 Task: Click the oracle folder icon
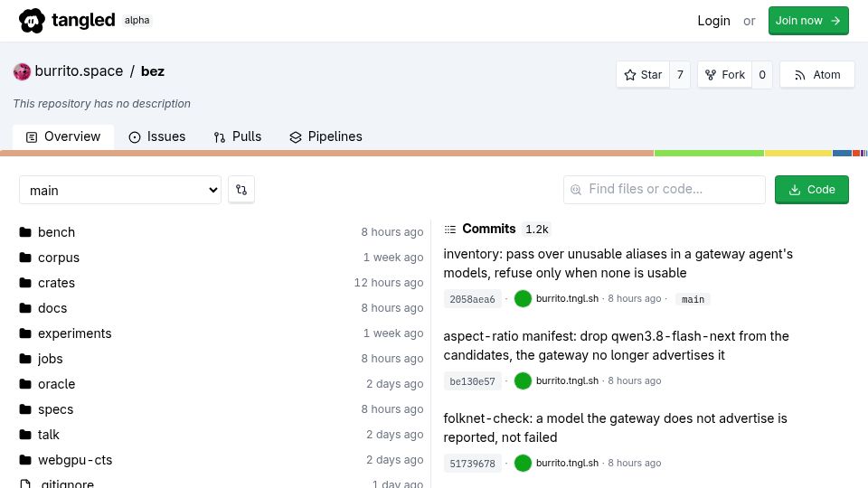[25, 384]
